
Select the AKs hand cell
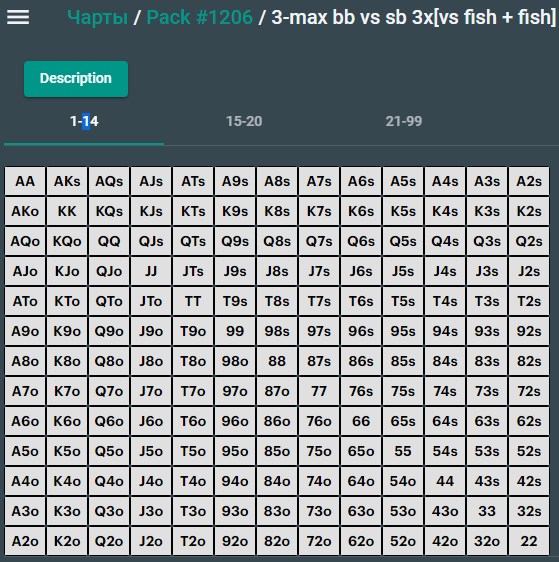67,181
